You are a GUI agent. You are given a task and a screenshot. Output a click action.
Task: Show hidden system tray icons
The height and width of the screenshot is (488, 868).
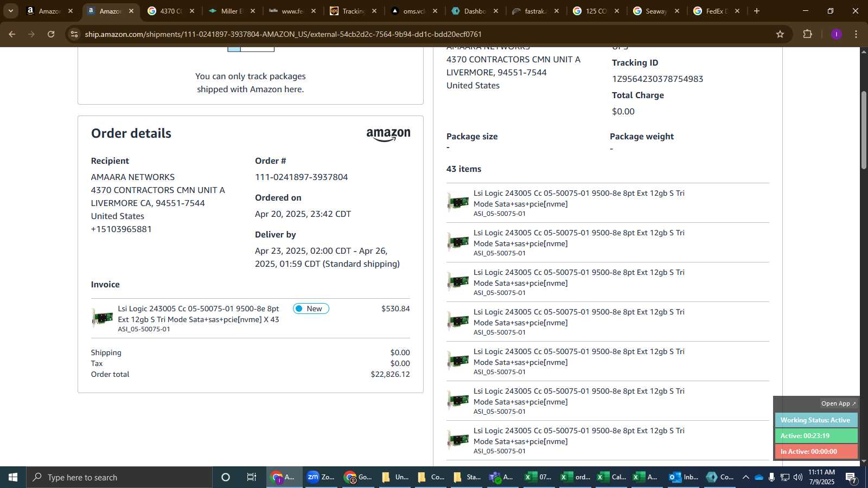pyautogui.click(x=746, y=477)
